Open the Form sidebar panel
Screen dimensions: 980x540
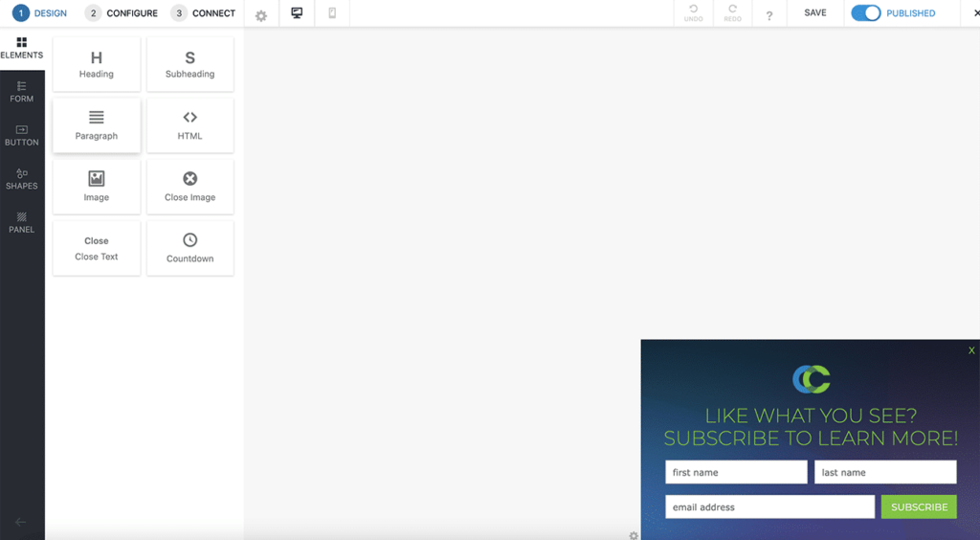22,92
